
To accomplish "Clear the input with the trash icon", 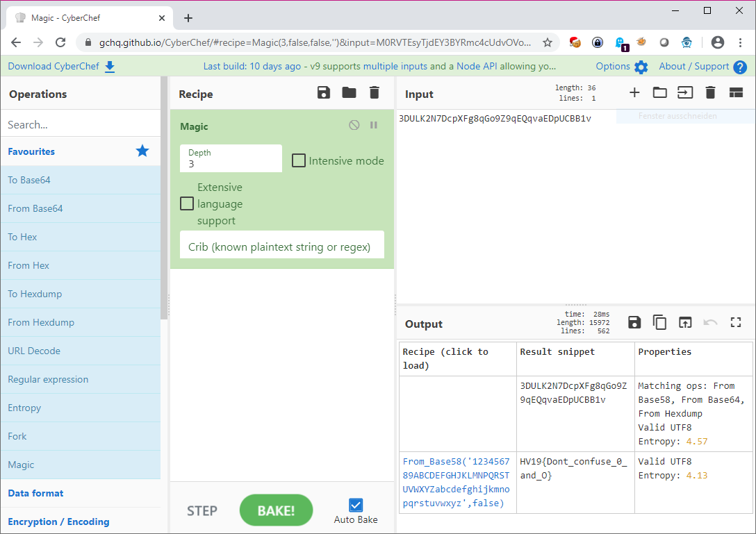I will click(x=710, y=92).
